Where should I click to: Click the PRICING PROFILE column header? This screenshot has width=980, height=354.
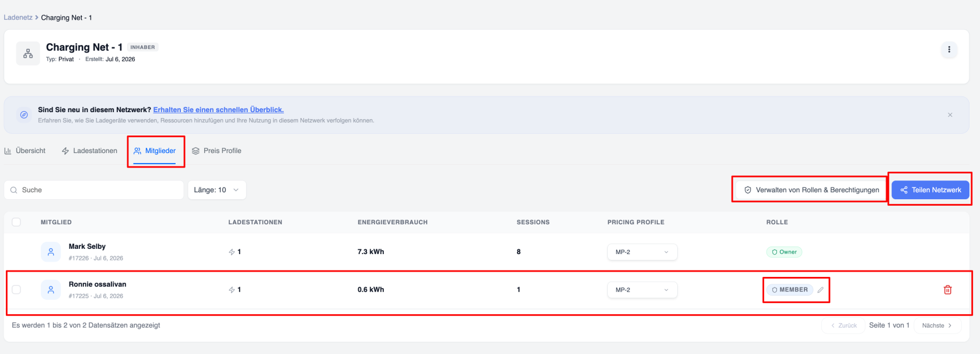[x=636, y=222]
